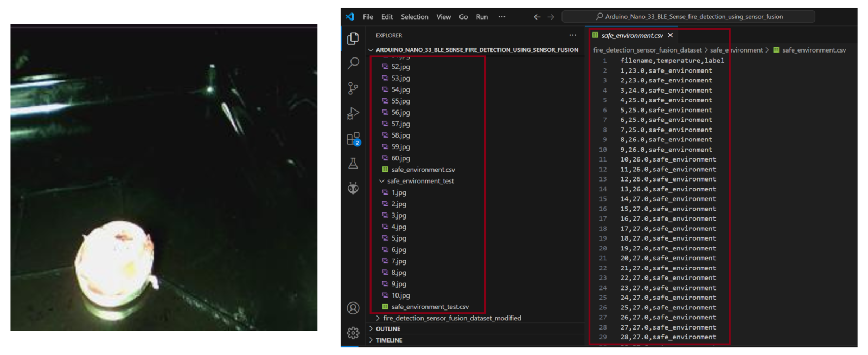Open the Selection menu
Image resolution: width=868 pixels, height=355 pixels.
click(414, 17)
